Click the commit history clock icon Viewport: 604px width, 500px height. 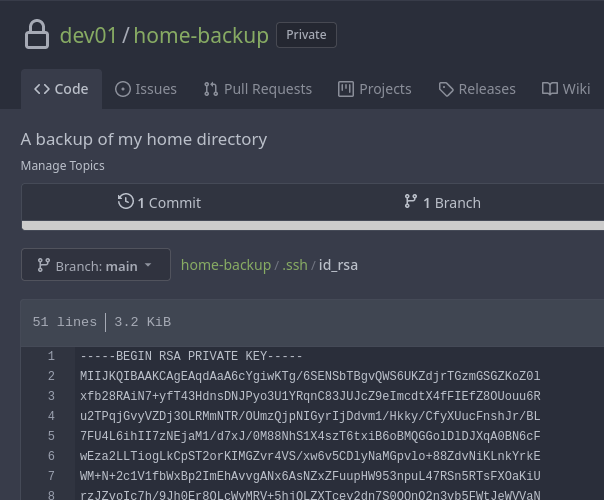pos(126,202)
